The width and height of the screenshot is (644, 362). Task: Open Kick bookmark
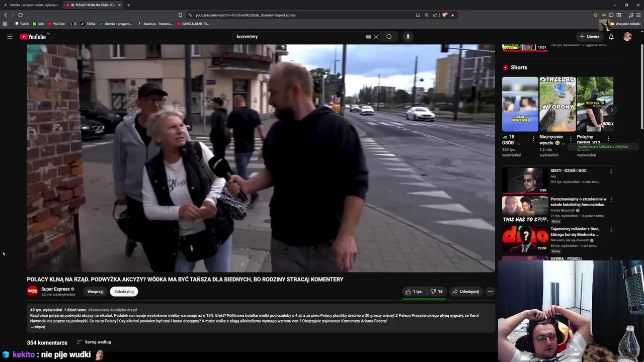(x=38, y=24)
